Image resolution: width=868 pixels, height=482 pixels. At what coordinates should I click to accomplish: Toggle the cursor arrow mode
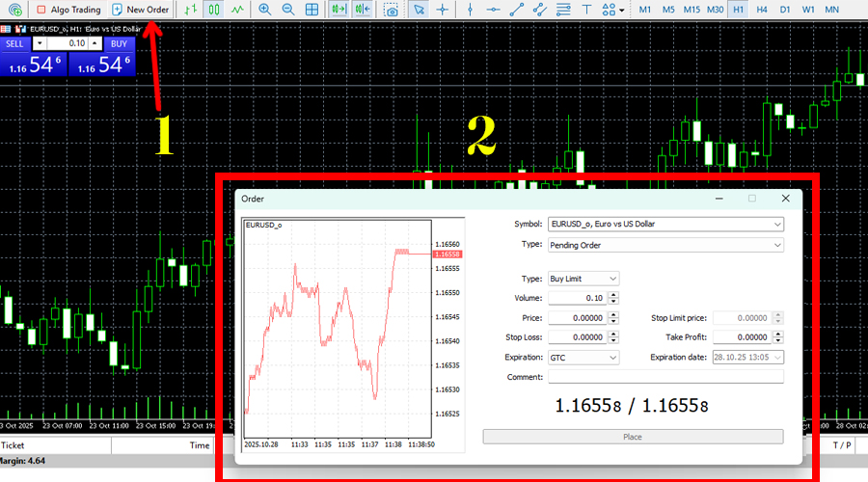[x=419, y=10]
